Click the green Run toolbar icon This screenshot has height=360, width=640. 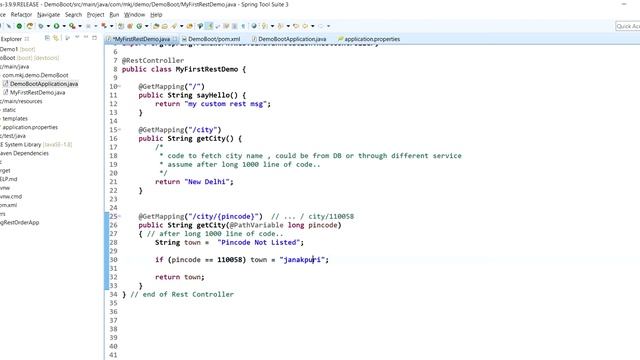tap(56, 26)
